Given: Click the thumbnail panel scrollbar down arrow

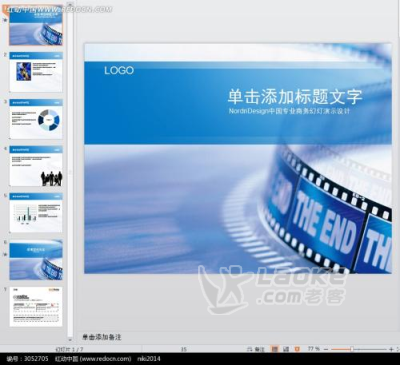Looking at the screenshot, I should point(70,339).
